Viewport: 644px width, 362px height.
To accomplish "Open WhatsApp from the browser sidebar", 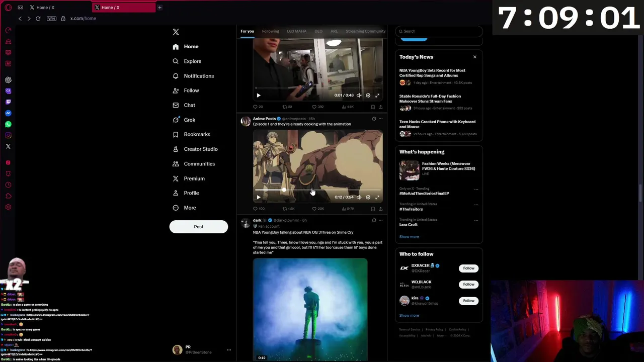I will (x=8, y=124).
